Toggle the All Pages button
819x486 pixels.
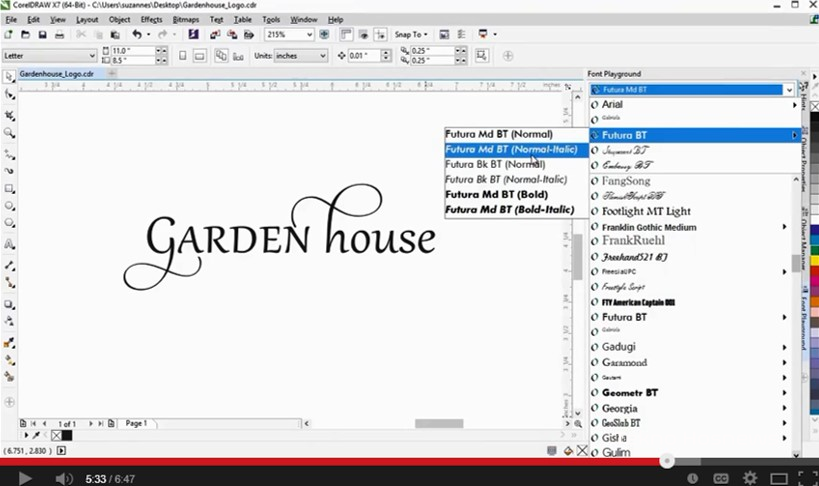pos(221,55)
